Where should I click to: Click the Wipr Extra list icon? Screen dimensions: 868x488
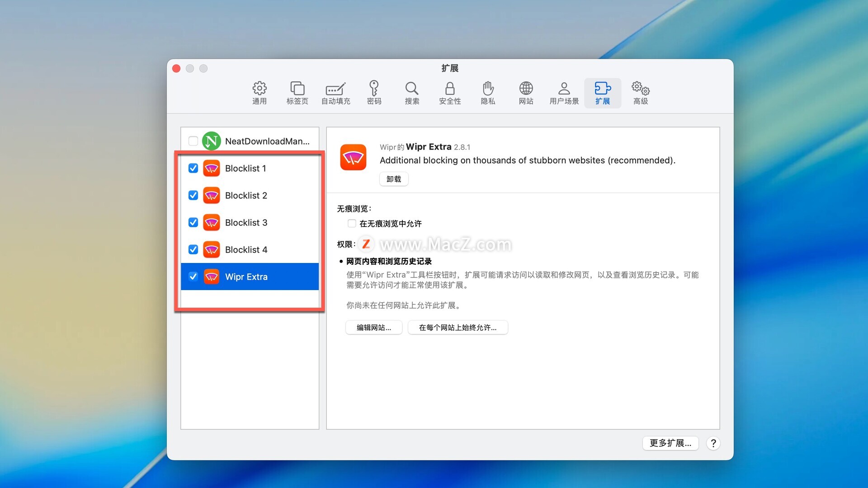point(211,277)
